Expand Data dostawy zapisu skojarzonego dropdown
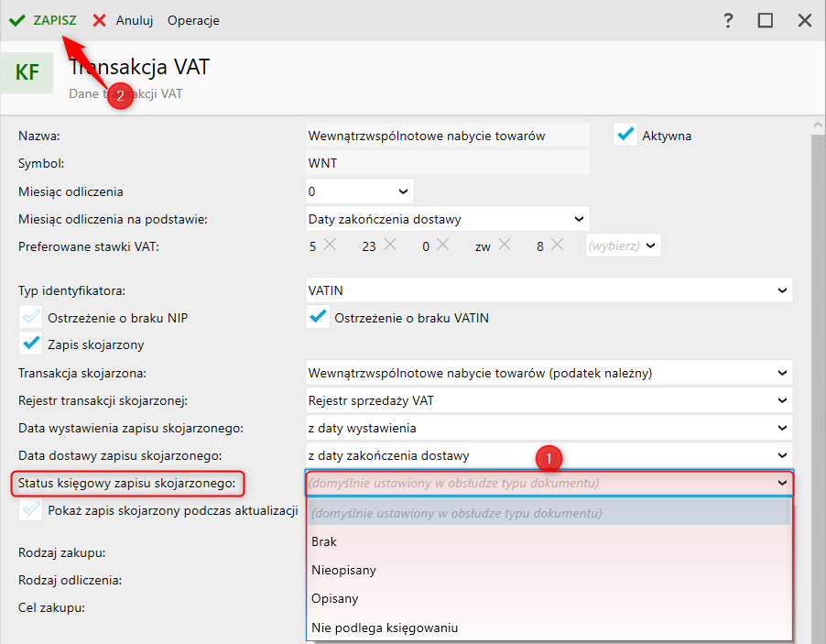This screenshot has width=826, height=644. click(549, 455)
